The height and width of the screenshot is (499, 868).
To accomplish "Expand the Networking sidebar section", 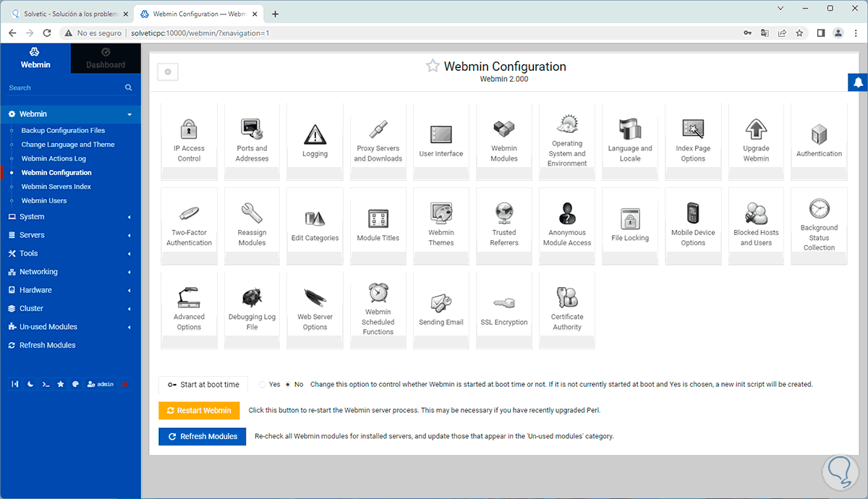I will pyautogui.click(x=70, y=272).
